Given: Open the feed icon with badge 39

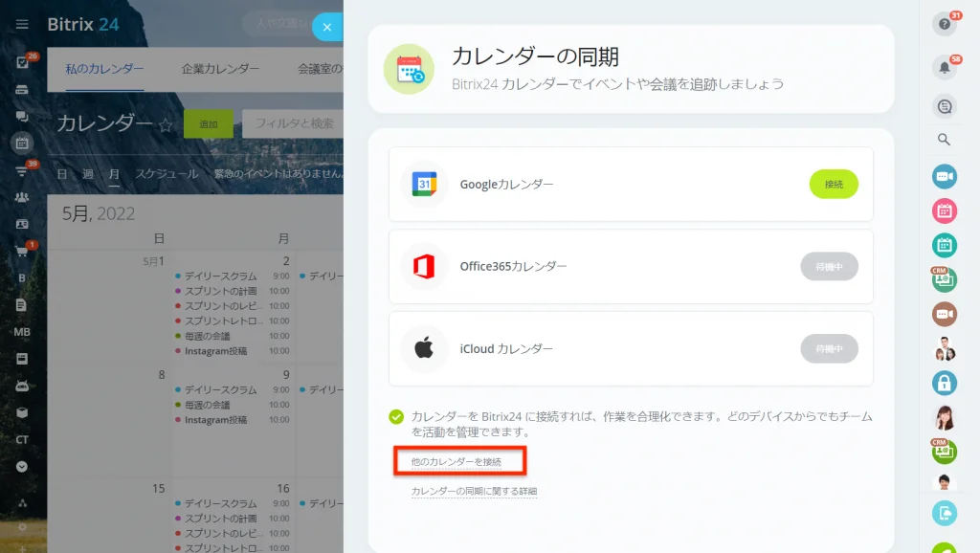Looking at the screenshot, I should pos(22,170).
